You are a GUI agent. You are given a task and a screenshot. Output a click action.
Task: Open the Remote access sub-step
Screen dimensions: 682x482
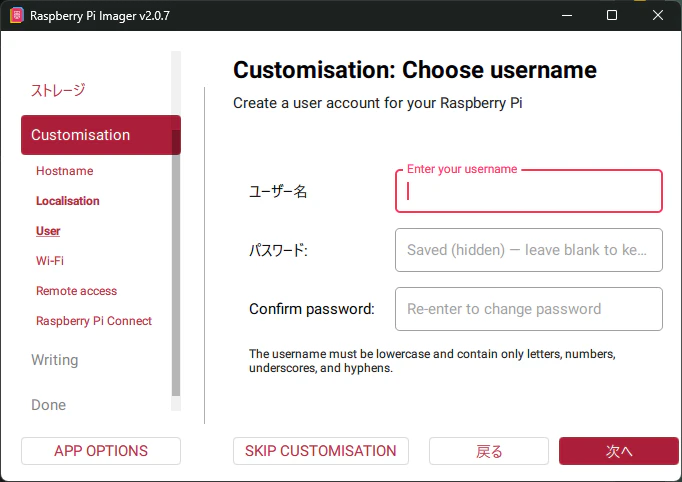pos(76,291)
